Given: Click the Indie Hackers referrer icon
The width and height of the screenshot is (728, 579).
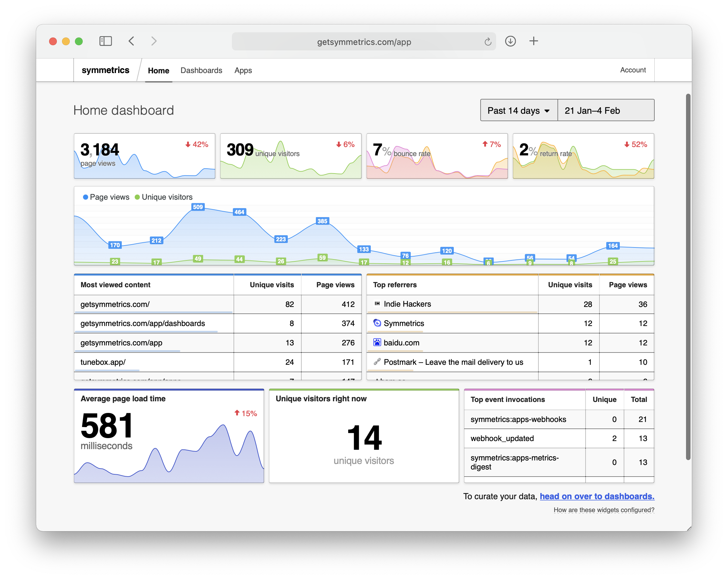Looking at the screenshot, I should [x=377, y=304].
